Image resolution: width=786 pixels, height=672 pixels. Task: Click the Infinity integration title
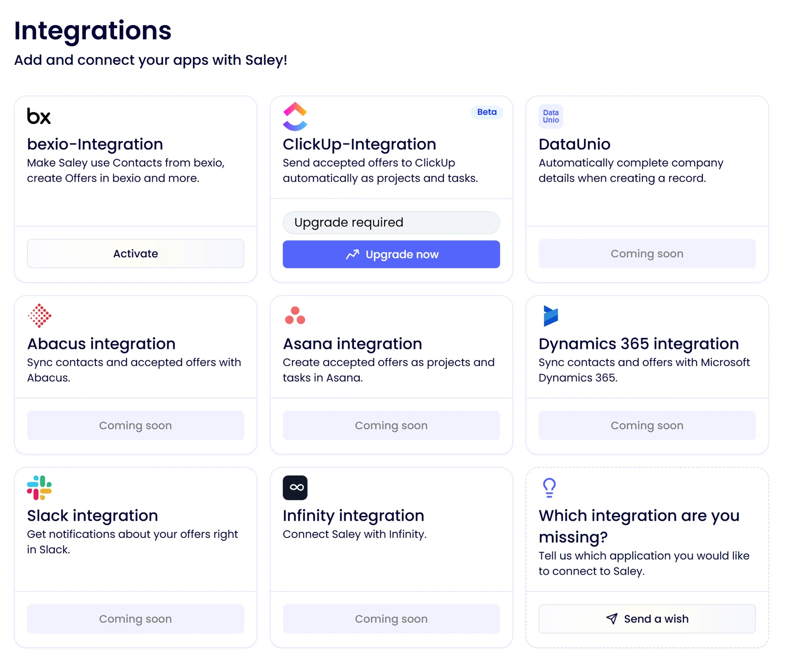point(354,516)
